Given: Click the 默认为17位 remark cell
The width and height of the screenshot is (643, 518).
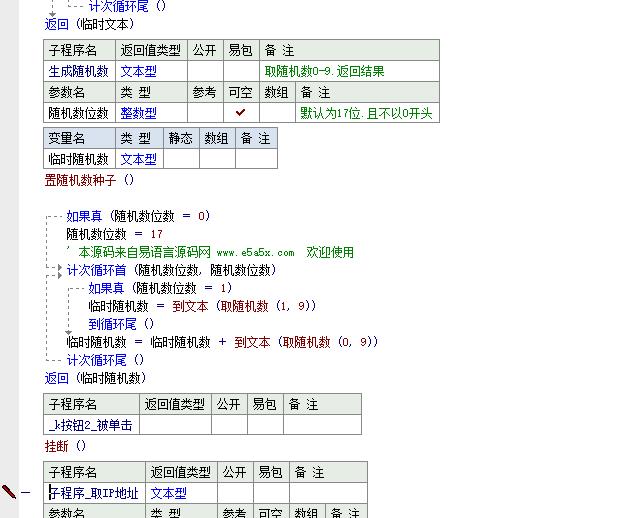Looking at the screenshot, I should 366,113.
